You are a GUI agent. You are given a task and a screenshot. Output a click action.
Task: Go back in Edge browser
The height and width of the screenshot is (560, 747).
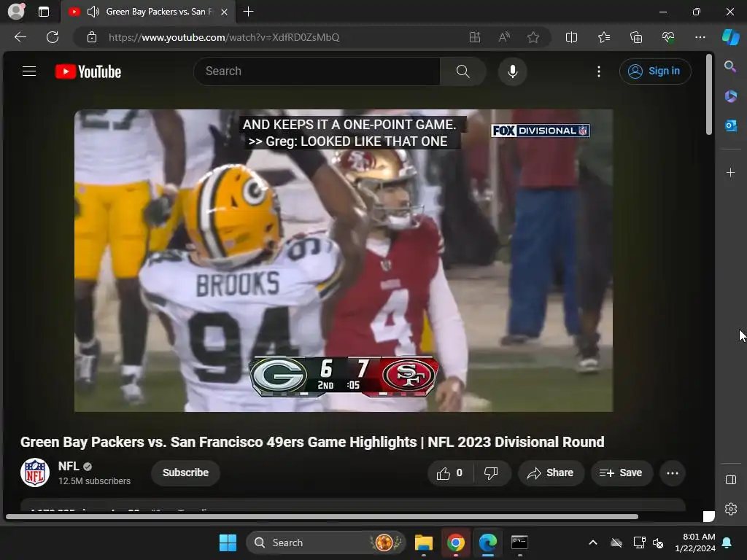(x=20, y=37)
